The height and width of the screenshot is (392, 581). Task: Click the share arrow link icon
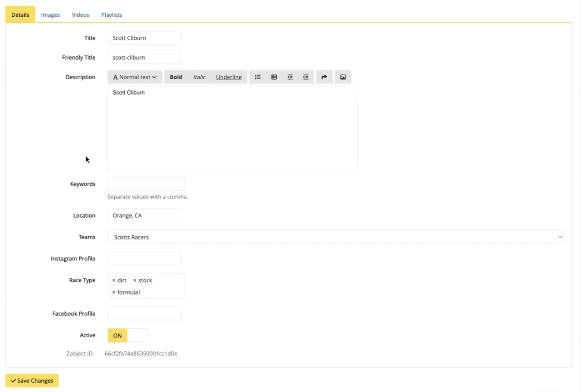pos(324,77)
